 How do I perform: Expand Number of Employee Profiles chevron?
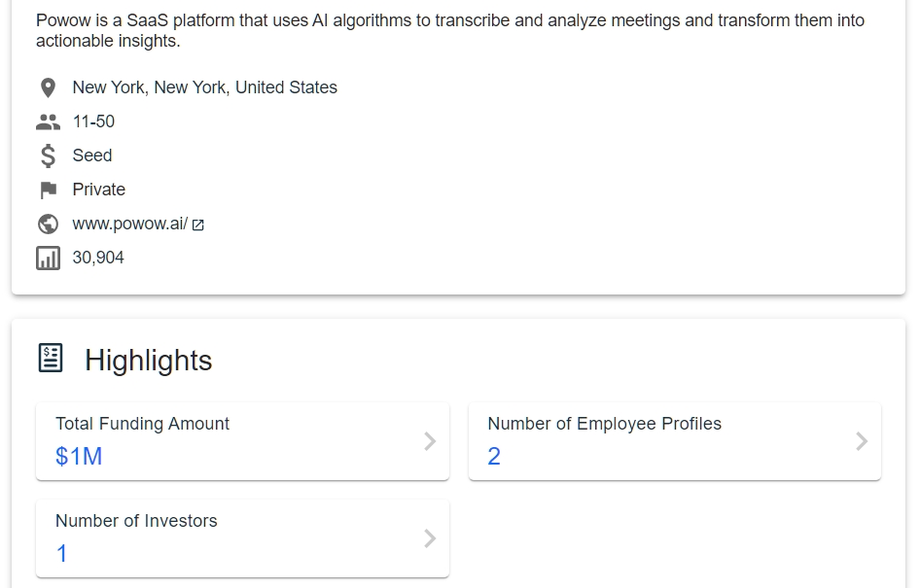tap(862, 441)
